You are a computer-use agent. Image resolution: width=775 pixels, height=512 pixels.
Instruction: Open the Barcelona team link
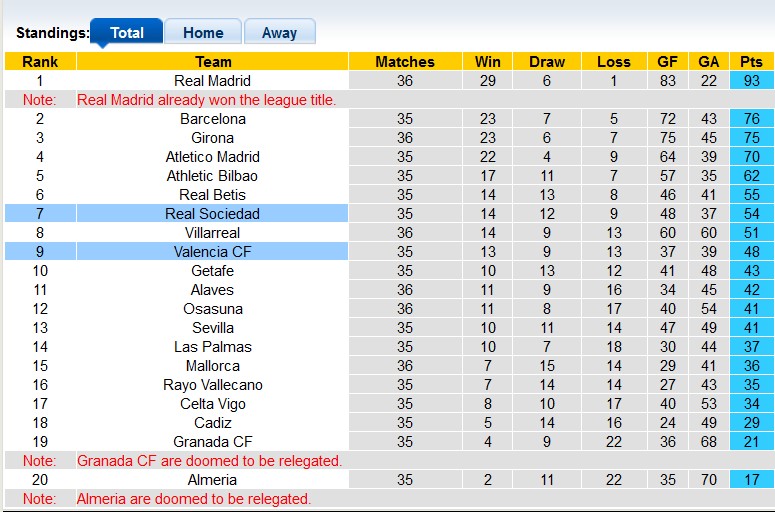point(212,119)
